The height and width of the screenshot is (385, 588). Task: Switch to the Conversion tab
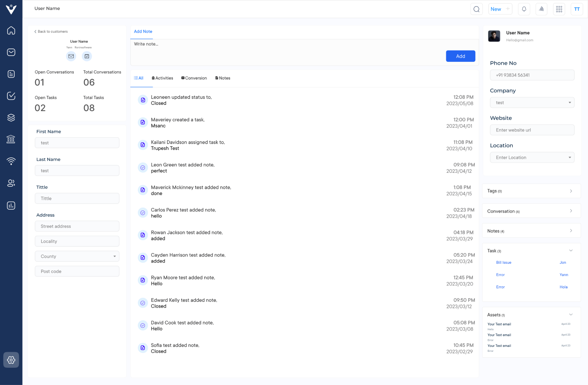194,78
